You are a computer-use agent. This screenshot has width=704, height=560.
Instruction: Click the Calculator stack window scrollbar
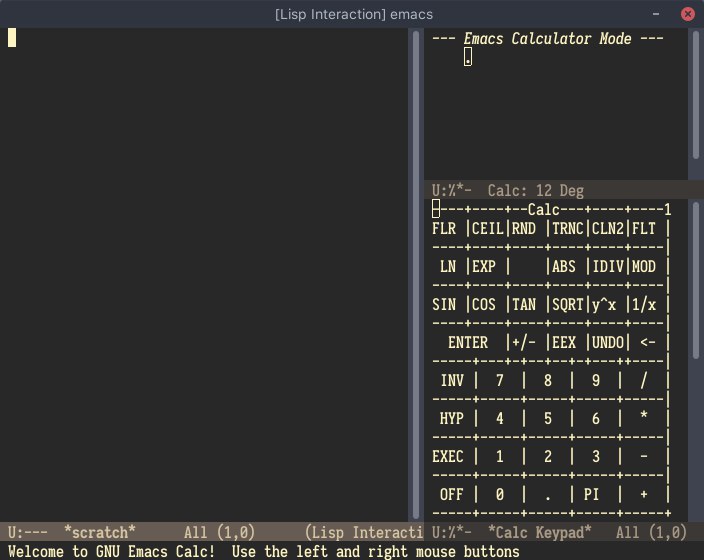pyautogui.click(x=696, y=95)
